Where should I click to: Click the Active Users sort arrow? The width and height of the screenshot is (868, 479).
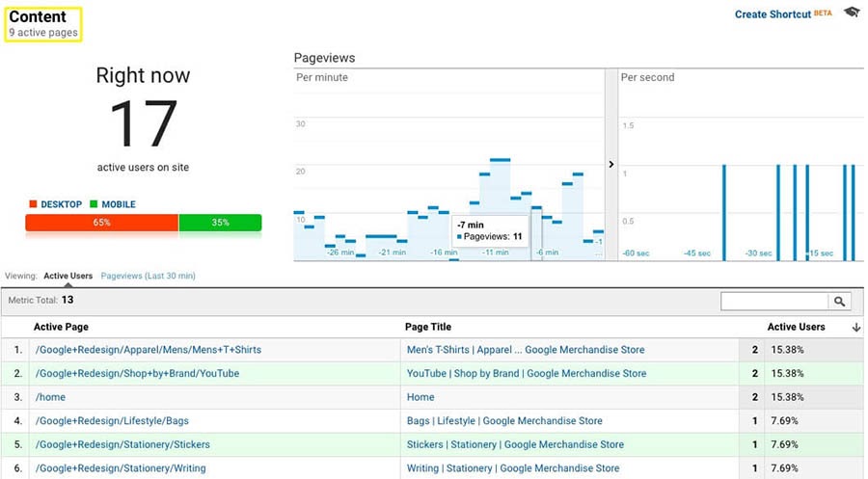(x=856, y=327)
